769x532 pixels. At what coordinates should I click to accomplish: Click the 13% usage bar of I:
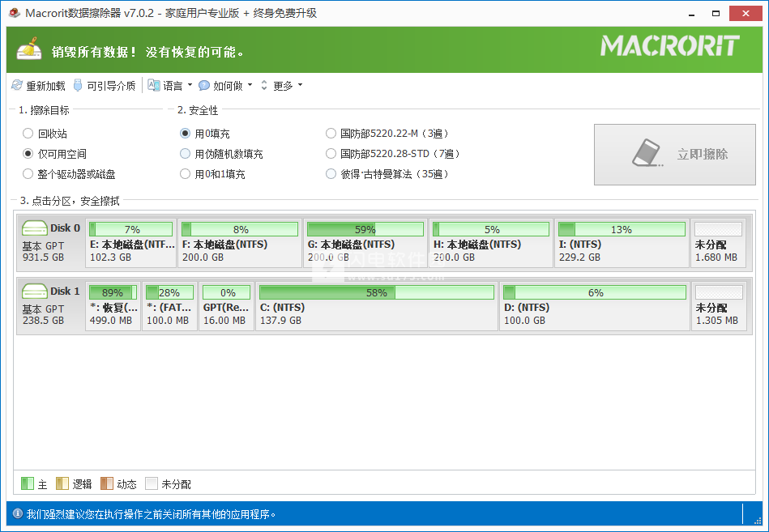point(622,229)
